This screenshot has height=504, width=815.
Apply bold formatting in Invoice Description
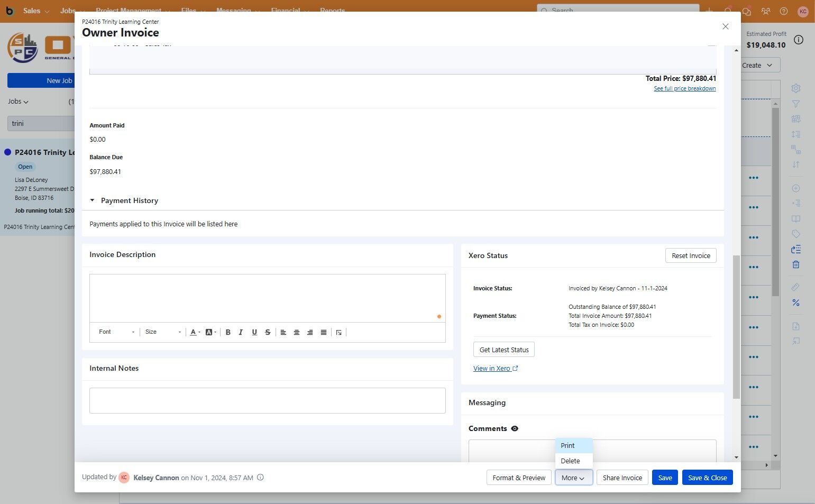228,332
